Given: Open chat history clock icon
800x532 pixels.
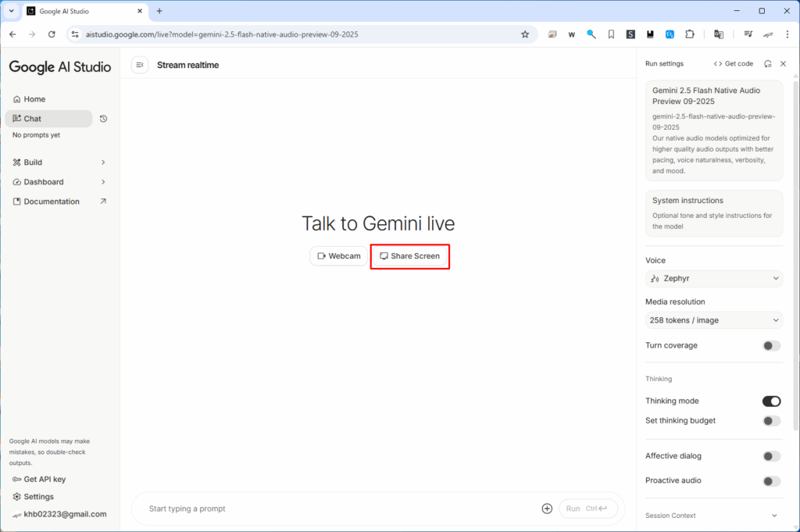Looking at the screenshot, I should point(103,119).
